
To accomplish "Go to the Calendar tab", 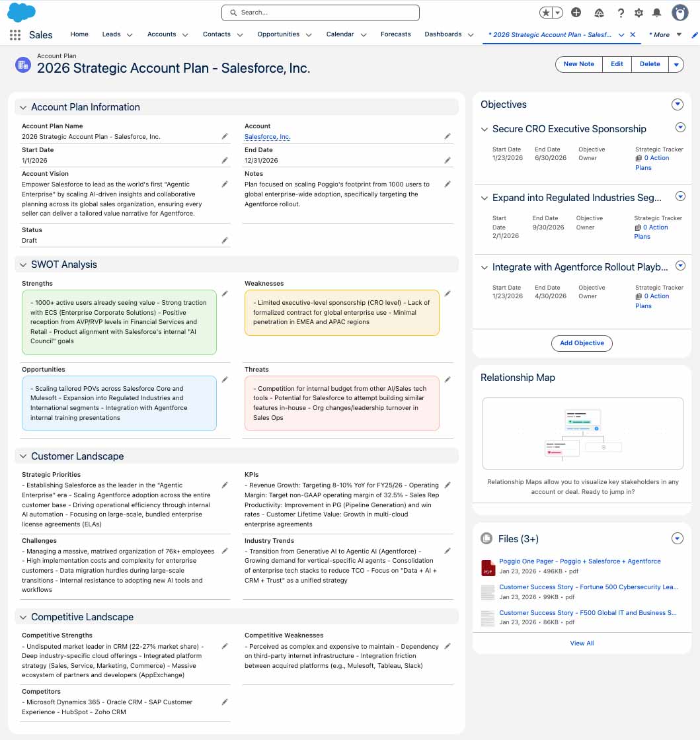I will point(340,34).
